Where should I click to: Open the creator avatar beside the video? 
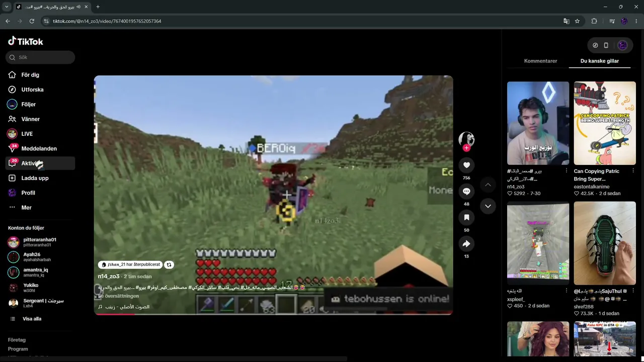(x=466, y=139)
